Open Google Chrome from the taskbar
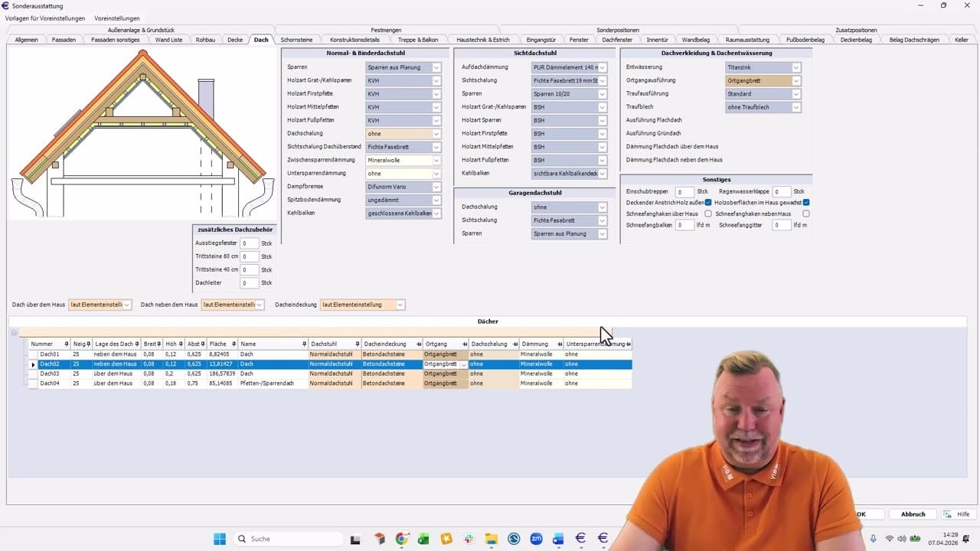The width and height of the screenshot is (980, 551). click(x=402, y=539)
